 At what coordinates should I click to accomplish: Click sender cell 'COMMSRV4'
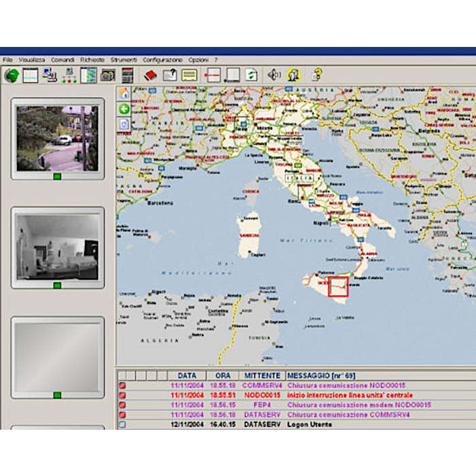click(x=262, y=386)
